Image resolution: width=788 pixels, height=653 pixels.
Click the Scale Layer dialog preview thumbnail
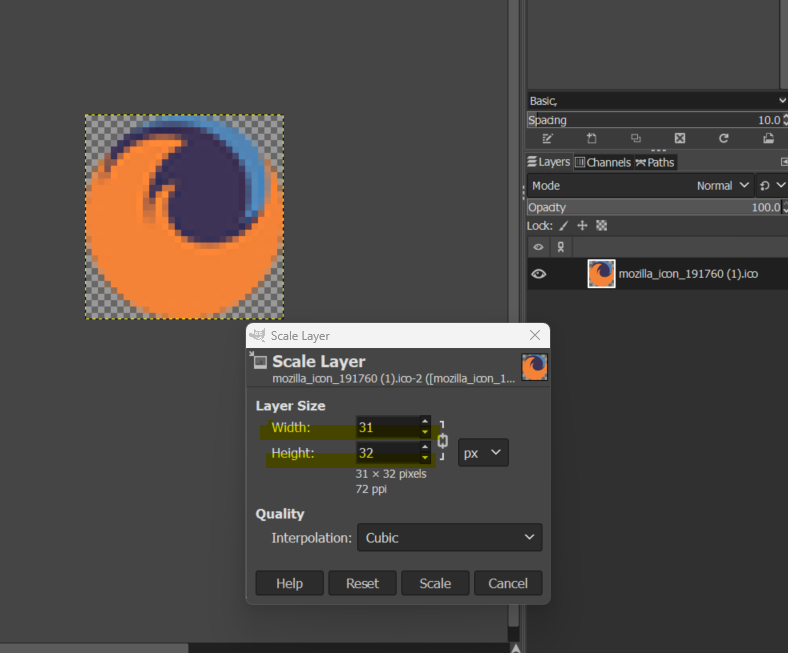[x=534, y=367]
